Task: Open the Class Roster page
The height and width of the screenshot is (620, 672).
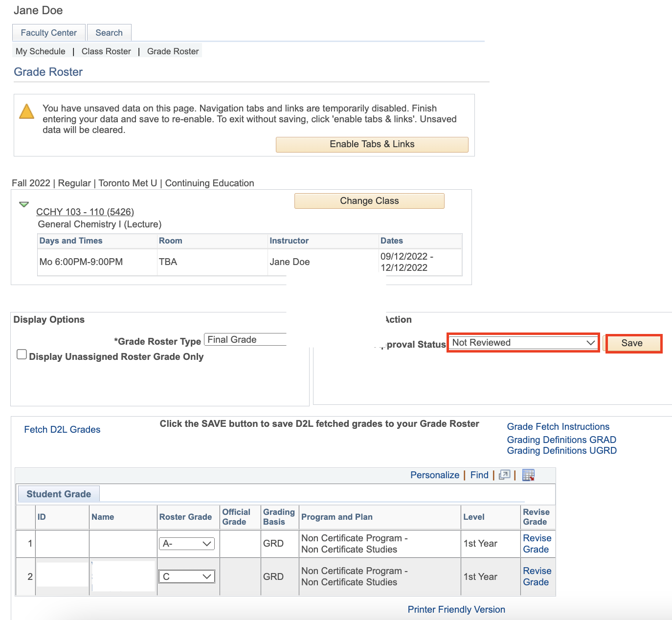Action: pos(106,51)
